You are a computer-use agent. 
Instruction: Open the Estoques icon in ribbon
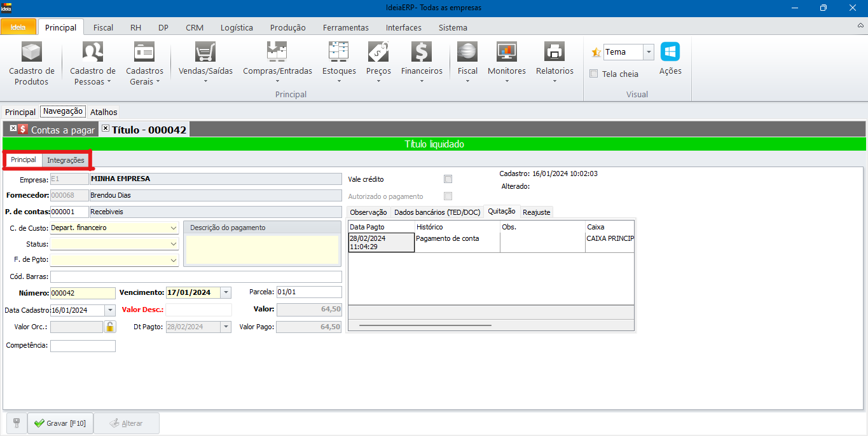click(x=338, y=52)
